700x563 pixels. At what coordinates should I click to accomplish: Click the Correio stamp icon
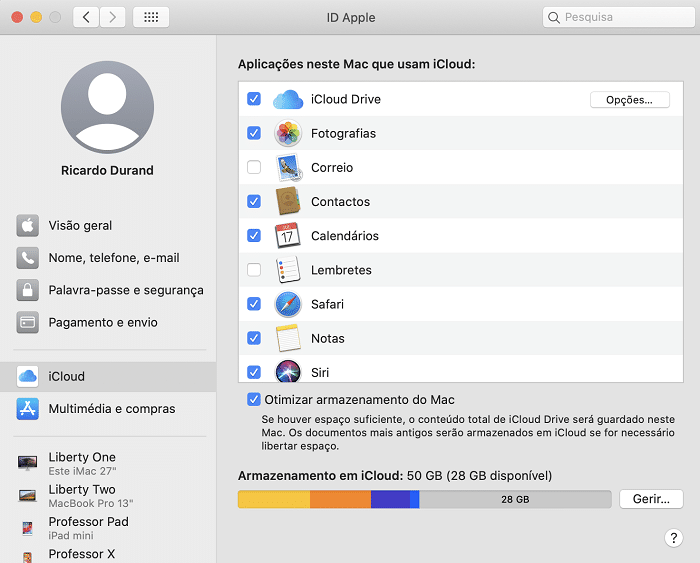(x=288, y=167)
